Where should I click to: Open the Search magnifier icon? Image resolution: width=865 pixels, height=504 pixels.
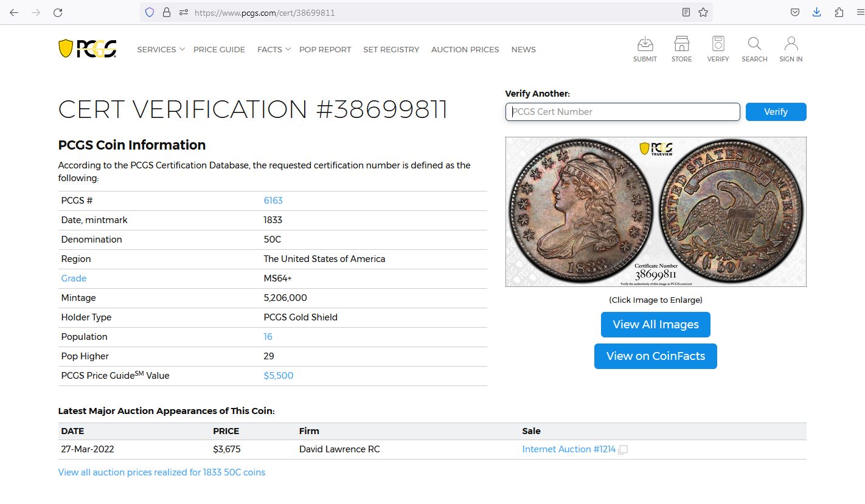(x=754, y=49)
